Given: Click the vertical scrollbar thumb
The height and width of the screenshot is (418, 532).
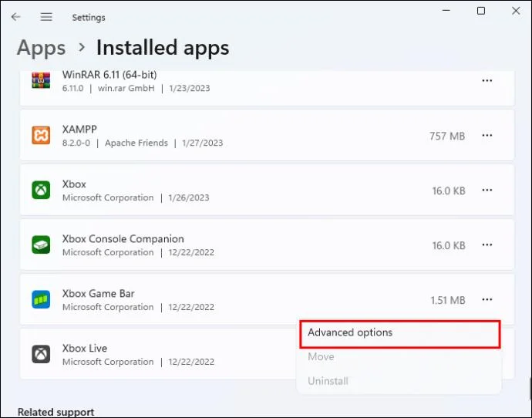Looking at the screenshot, I should click(530, 388).
